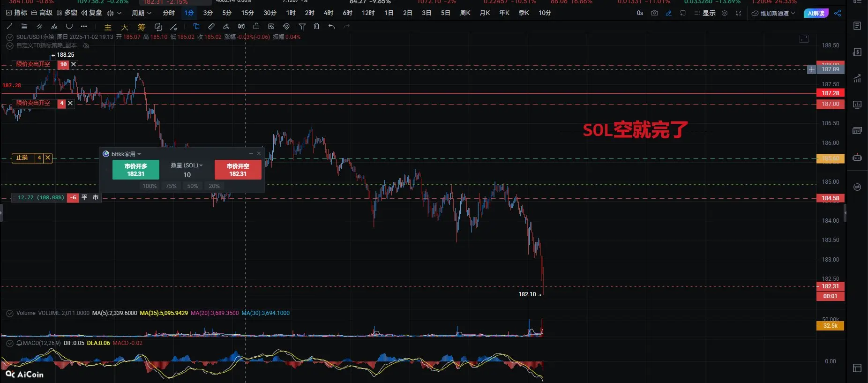Click the sync rotate square icon
Image resolution: width=868 pixels, height=383 pixels.
(x=158, y=27)
